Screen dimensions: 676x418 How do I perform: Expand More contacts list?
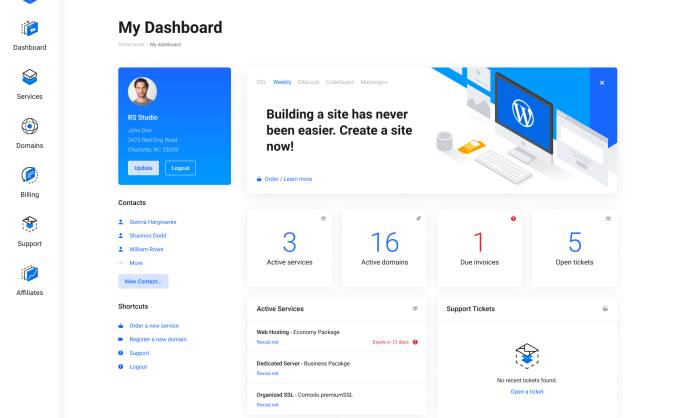click(135, 263)
